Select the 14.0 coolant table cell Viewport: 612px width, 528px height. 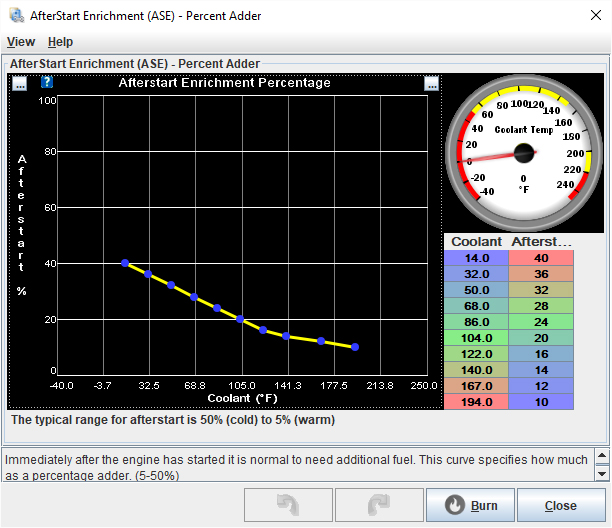(x=476, y=258)
